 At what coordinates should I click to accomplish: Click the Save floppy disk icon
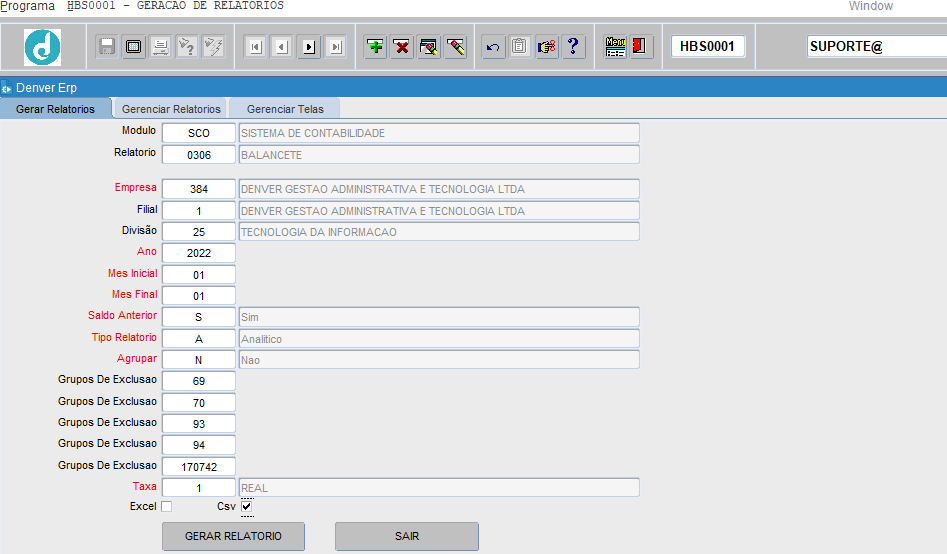[107, 47]
